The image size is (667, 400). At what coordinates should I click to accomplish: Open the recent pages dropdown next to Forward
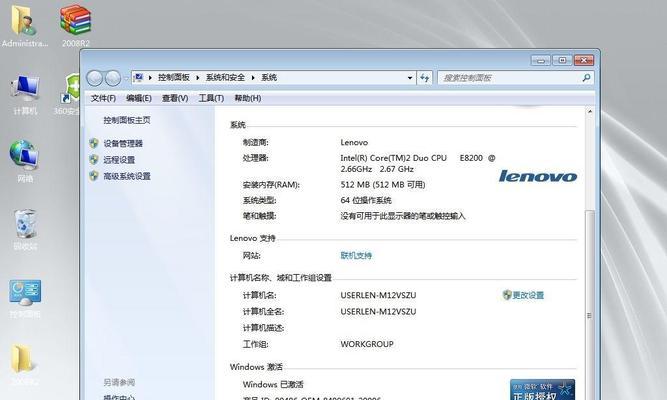(x=126, y=78)
